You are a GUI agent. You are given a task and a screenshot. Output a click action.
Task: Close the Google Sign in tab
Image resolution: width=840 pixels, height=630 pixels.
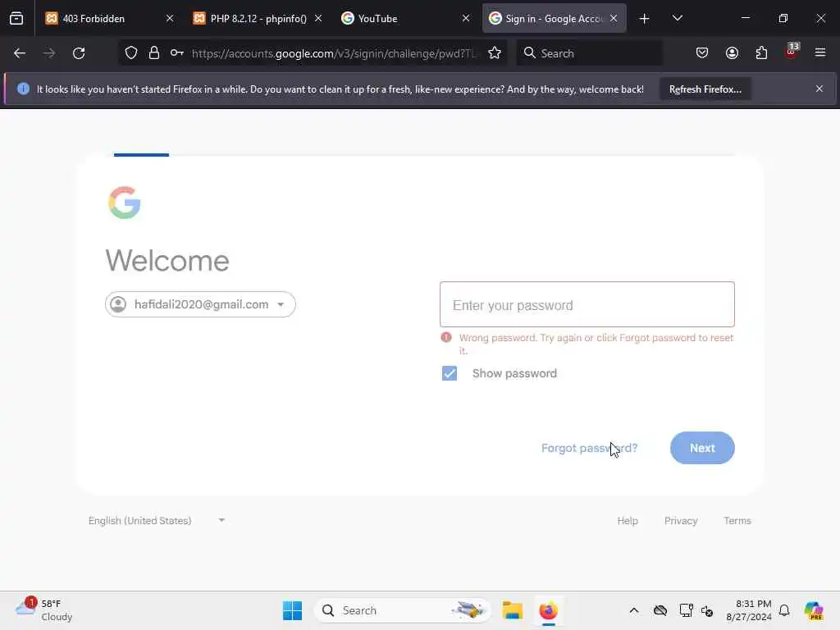point(614,18)
